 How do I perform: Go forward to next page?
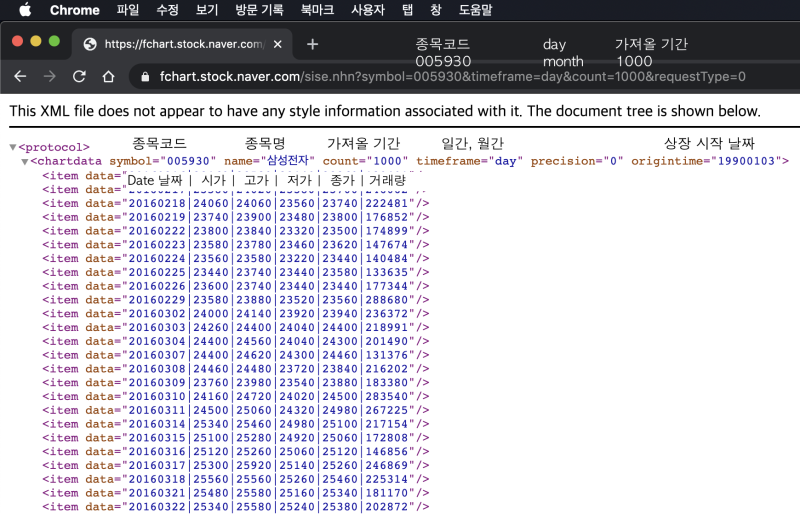(49, 77)
